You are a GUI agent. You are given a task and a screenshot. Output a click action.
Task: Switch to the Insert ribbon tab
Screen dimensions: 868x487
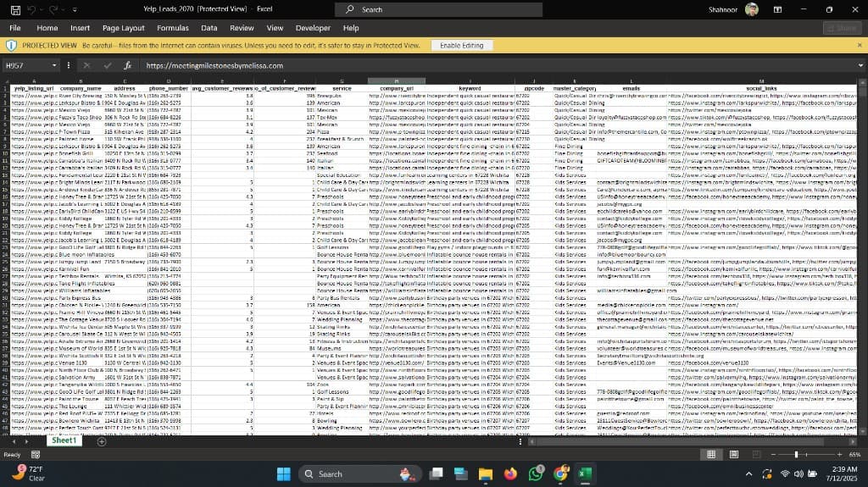(x=80, y=28)
